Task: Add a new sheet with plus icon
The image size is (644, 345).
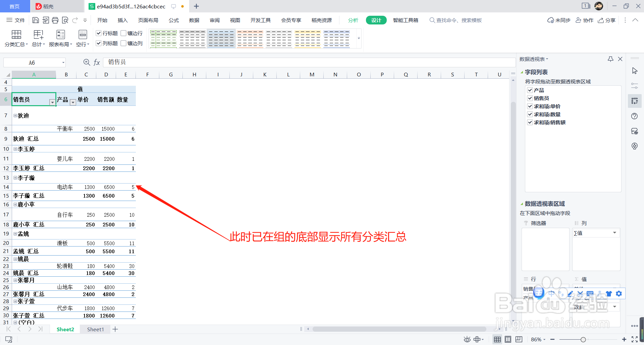Action: pos(115,329)
